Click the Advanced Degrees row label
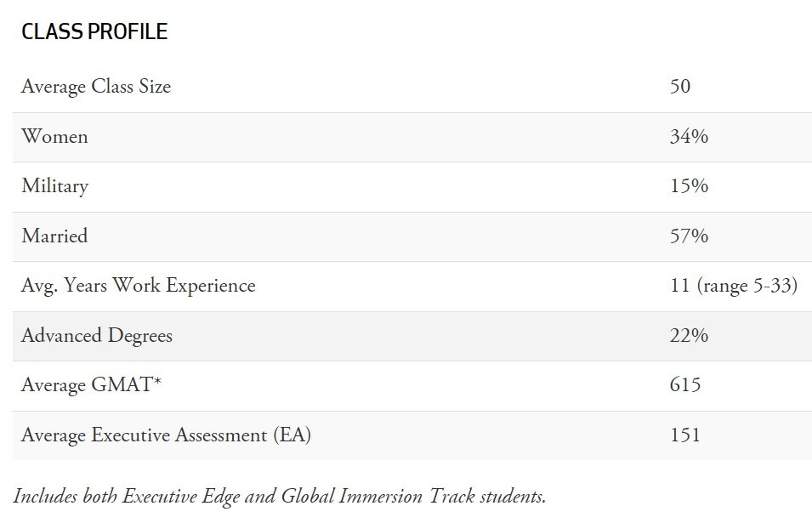812x523 pixels. click(x=97, y=336)
